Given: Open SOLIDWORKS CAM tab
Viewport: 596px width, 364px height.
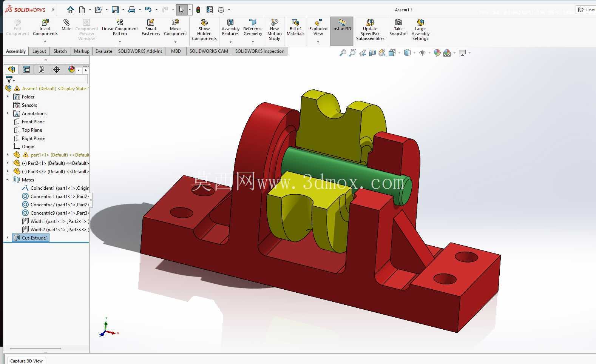Looking at the screenshot, I should point(209,51).
